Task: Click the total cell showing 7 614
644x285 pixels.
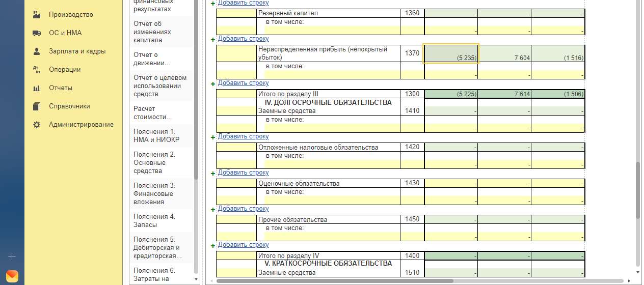Action: 504,94
